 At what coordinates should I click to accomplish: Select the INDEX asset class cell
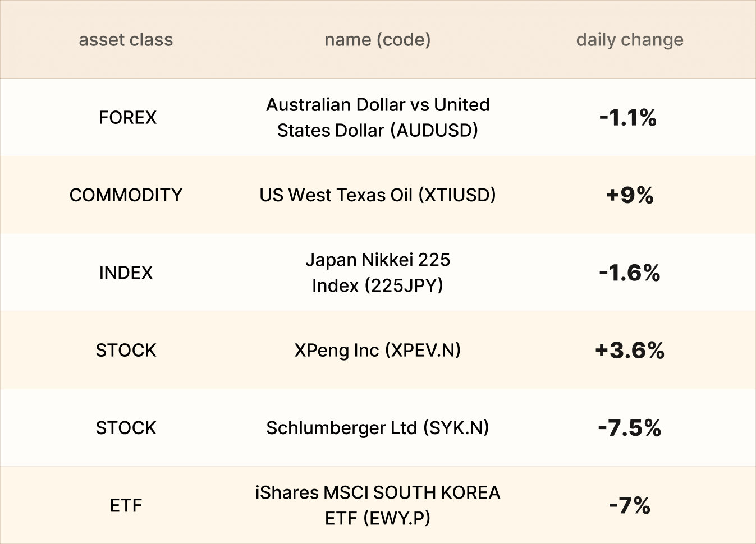click(126, 273)
